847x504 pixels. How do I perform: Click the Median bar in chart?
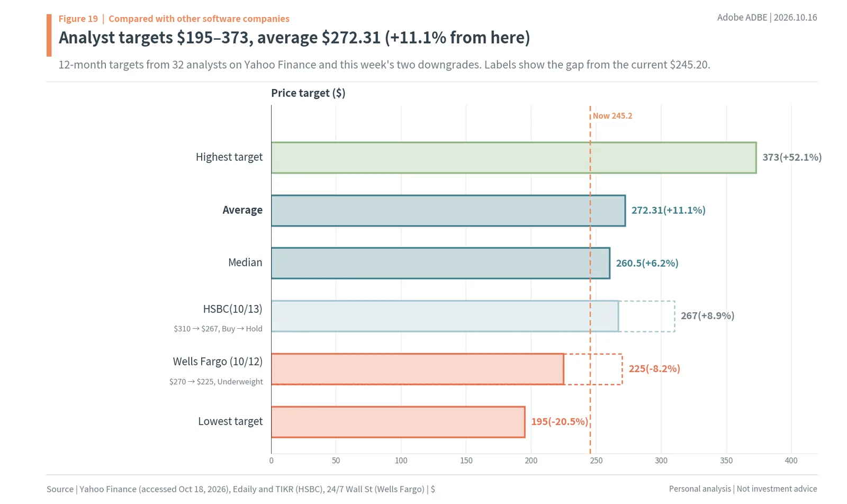coord(440,263)
